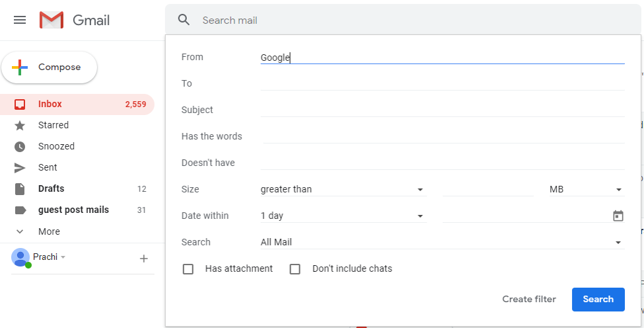Open the Inbox folder
Image resolution: width=644 pixels, height=328 pixels.
pyautogui.click(x=77, y=104)
